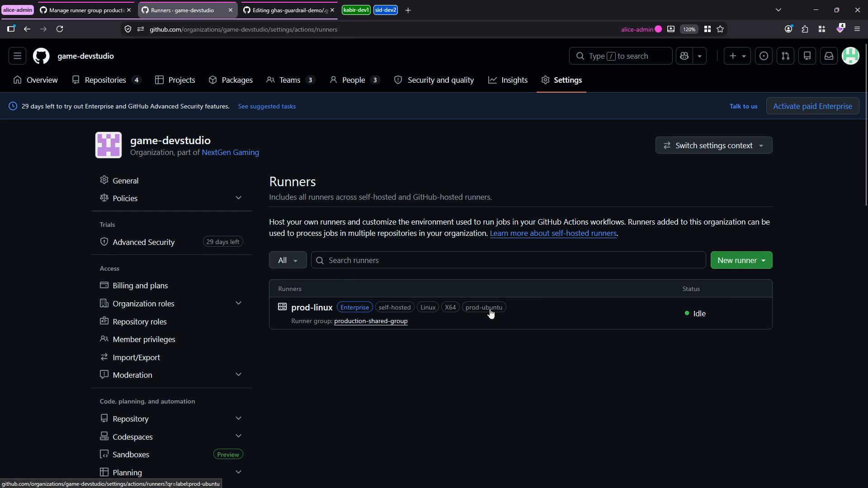868x488 pixels.
Task: Click Learn more about self-hosted runners
Action: (553, 234)
